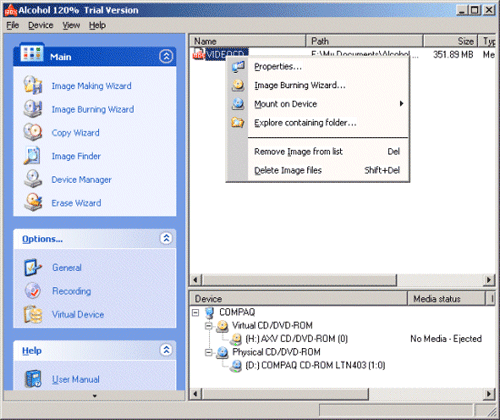Collapse the Physical CD/DVD-ROM tree node

(209, 352)
